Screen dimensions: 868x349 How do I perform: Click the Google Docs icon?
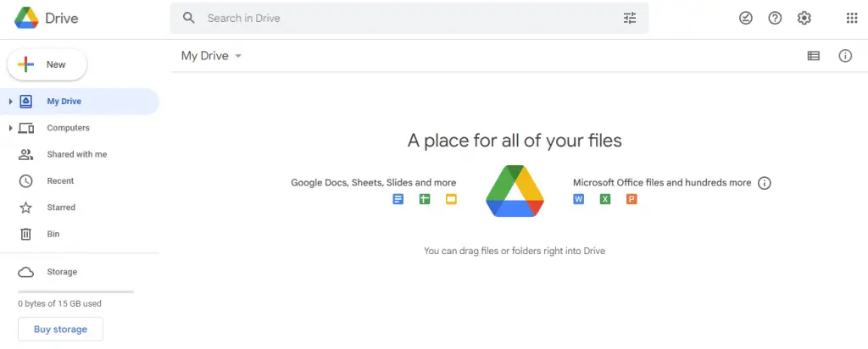pyautogui.click(x=398, y=199)
